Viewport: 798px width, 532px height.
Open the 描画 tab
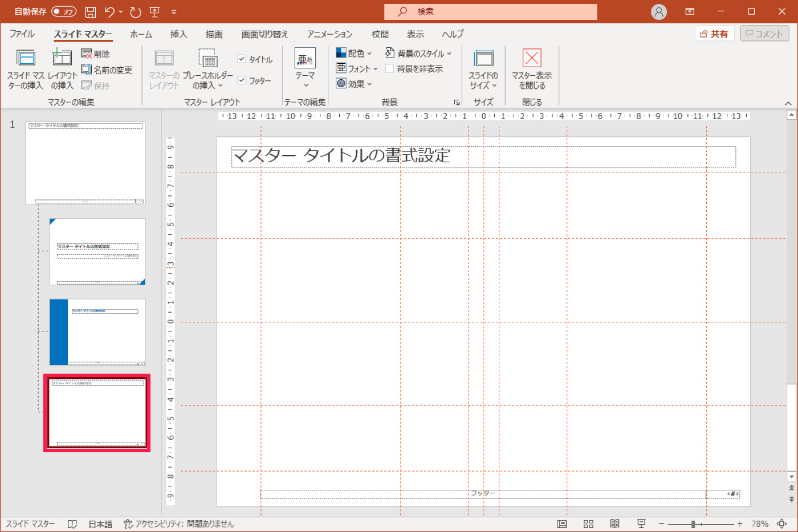(x=214, y=34)
